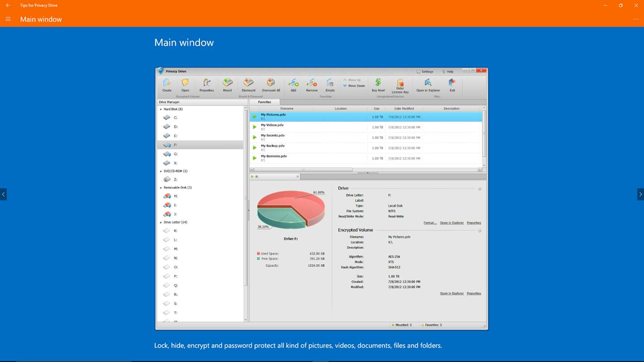Click Move Down in the toolbar

click(x=354, y=86)
